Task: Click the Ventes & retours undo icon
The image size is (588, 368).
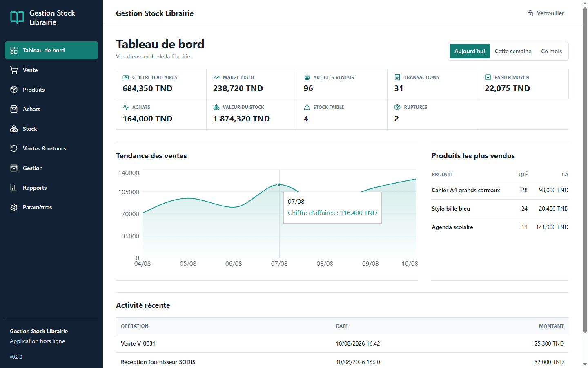Action: point(14,148)
